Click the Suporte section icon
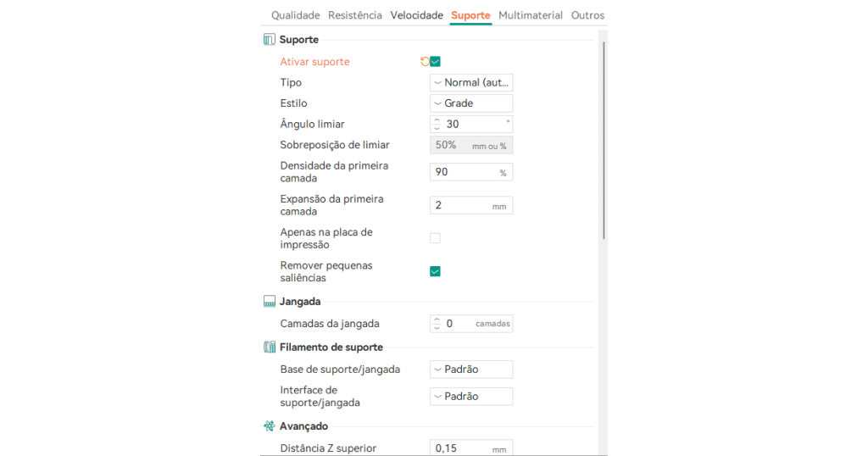868x456 pixels. pos(269,39)
